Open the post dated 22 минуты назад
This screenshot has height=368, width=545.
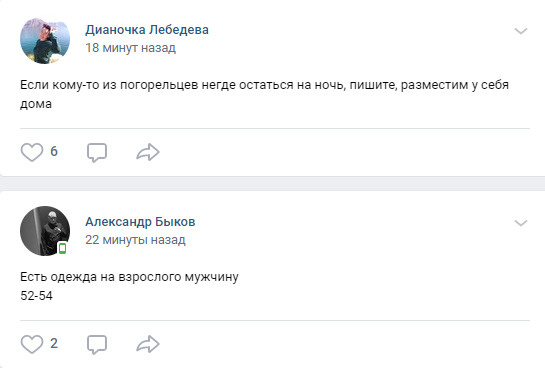click(x=136, y=239)
